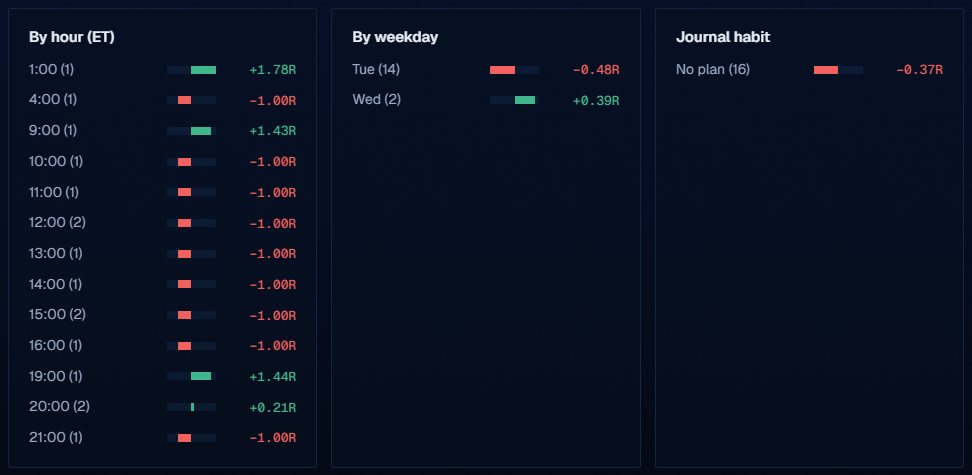Image resolution: width=972 pixels, height=475 pixels.
Task: Click the 9:00 (1) hour label
Action: tap(53, 131)
